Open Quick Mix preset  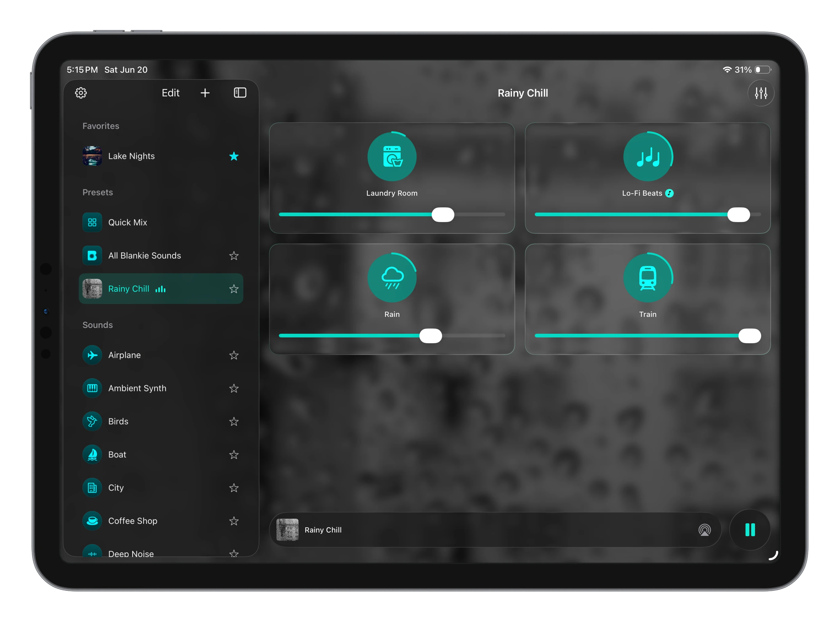coord(161,222)
